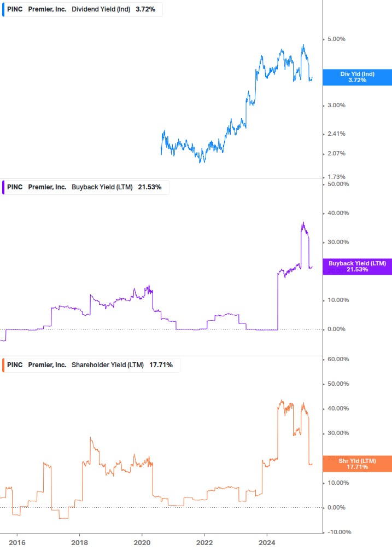Click the orange color bar of Shareholder Yield legend

coord(3,365)
